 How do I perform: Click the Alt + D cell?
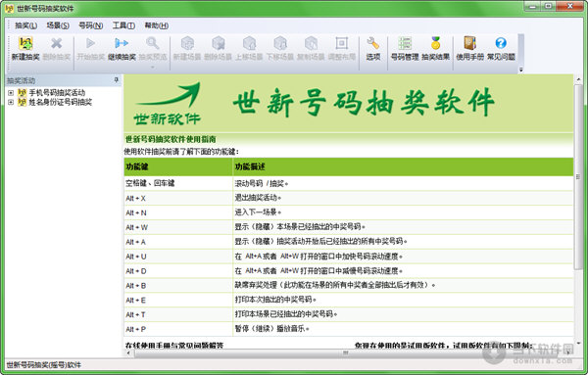(178, 271)
